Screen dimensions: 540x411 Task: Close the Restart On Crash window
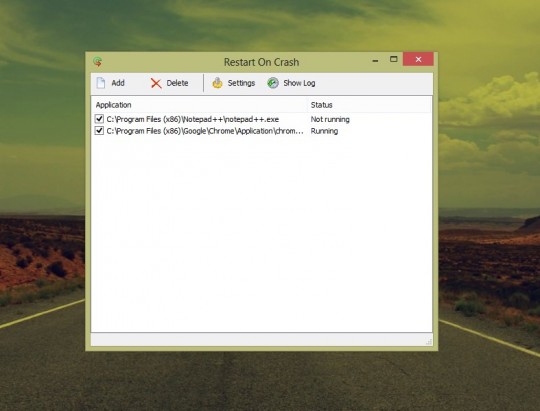tap(418, 59)
